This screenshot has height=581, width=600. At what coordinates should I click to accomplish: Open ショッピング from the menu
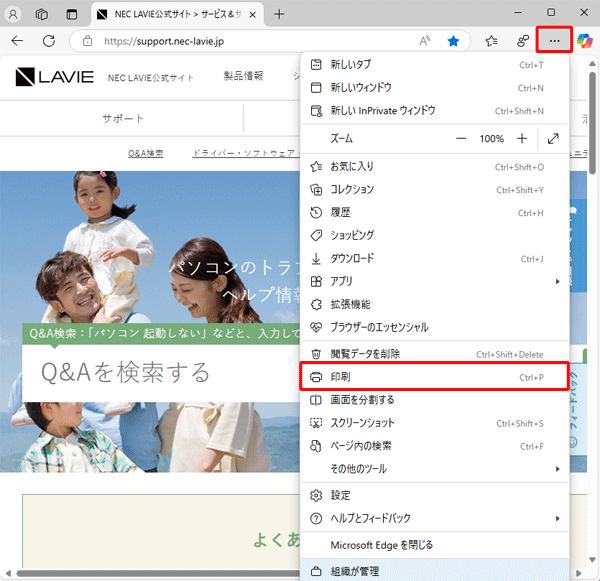[x=435, y=236]
